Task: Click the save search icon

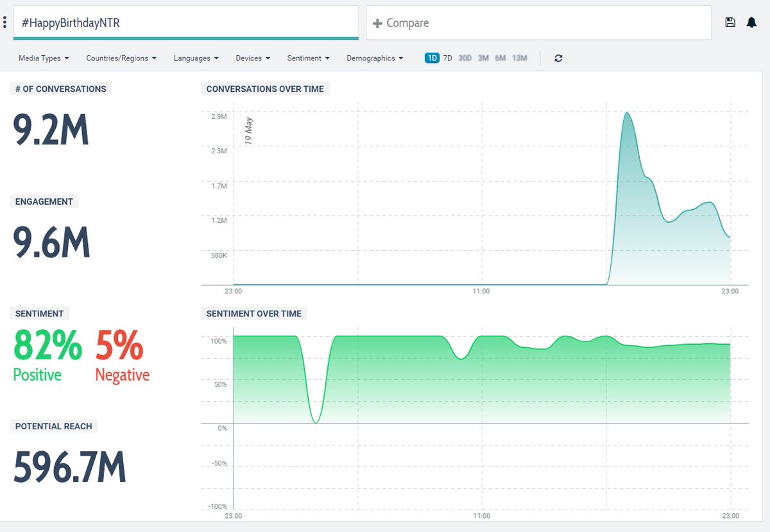Action: pyautogui.click(x=730, y=22)
